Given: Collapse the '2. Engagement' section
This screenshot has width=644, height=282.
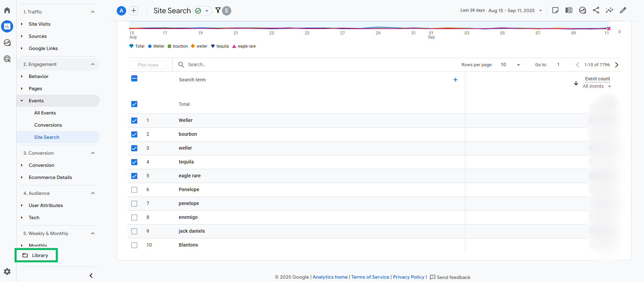Looking at the screenshot, I should coord(93,64).
